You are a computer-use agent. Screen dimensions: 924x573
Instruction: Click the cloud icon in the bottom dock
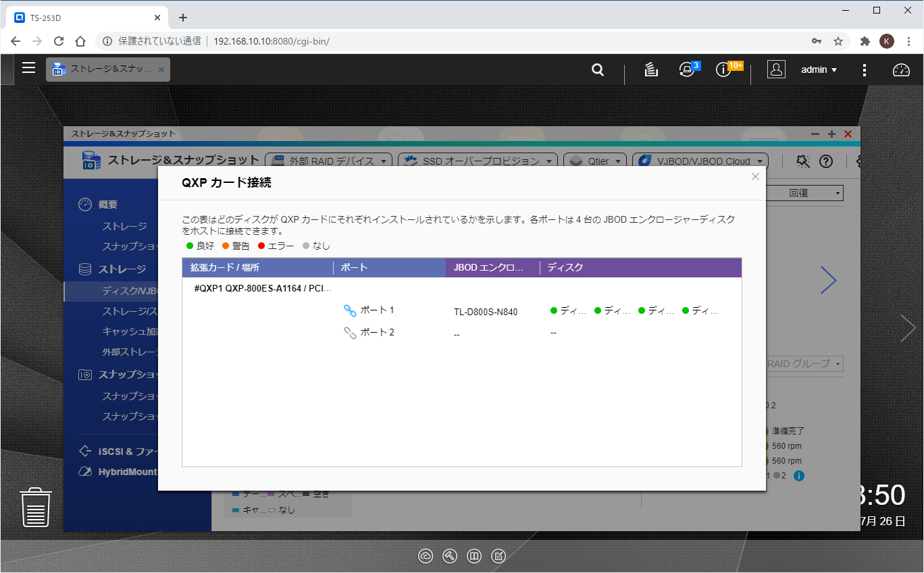426,556
